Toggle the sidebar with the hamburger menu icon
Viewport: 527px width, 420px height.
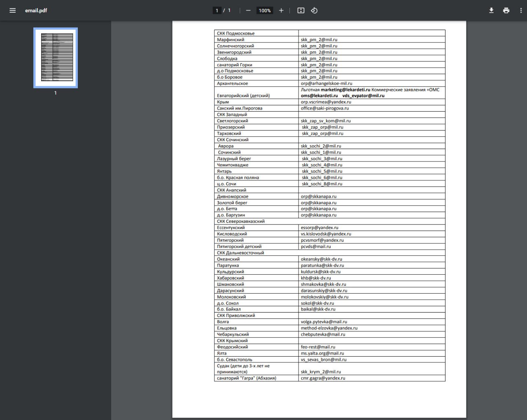(x=12, y=10)
